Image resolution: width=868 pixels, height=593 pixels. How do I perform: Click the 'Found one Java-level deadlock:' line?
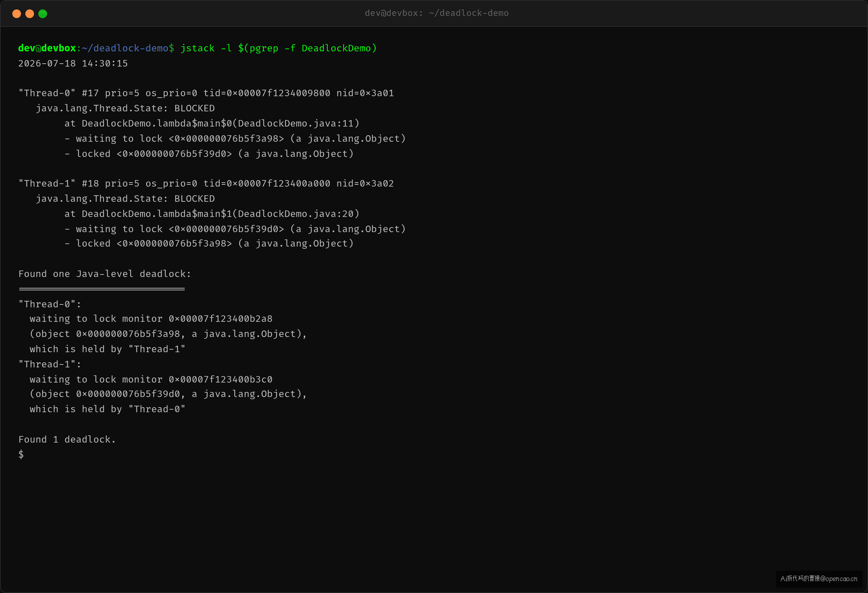pos(105,274)
